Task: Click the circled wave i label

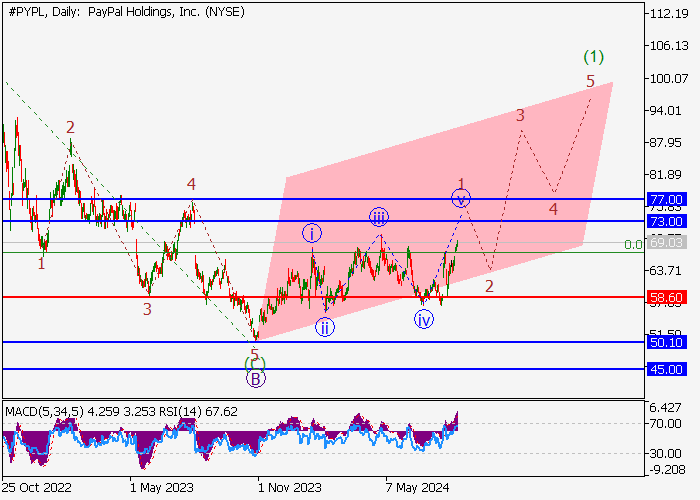Action: [x=312, y=233]
